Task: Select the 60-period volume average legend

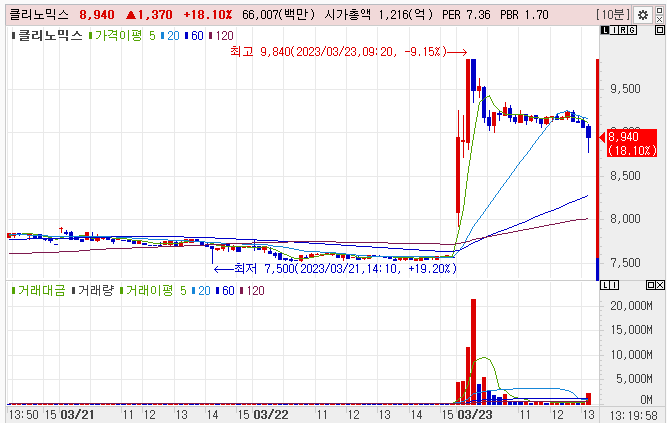Action: [225, 291]
